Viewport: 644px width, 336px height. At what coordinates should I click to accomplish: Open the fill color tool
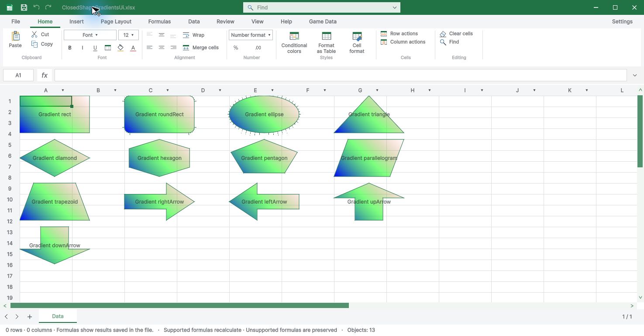121,48
